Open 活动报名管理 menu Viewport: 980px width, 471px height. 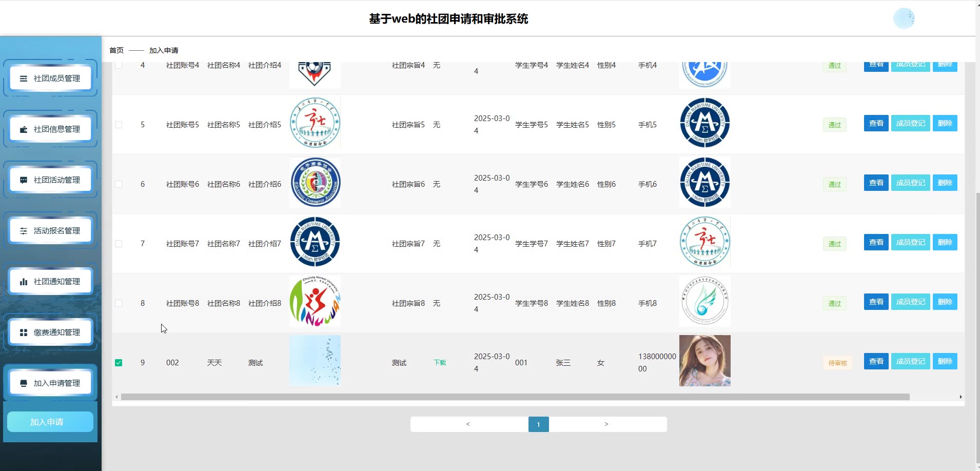[x=50, y=231]
